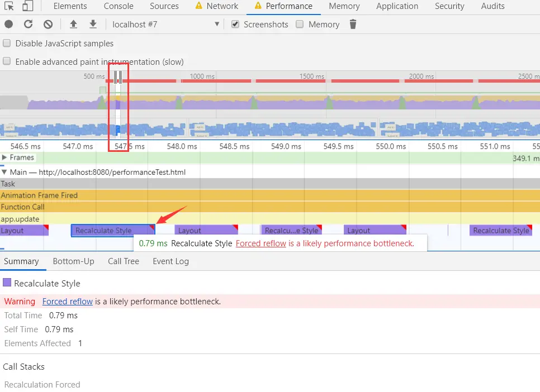Open the Call Tree tab

pyautogui.click(x=124, y=261)
